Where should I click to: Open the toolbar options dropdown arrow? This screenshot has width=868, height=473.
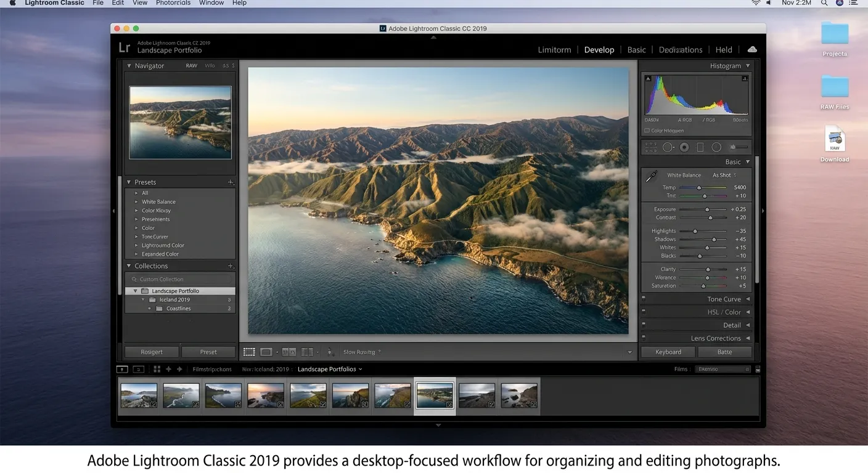tap(629, 352)
